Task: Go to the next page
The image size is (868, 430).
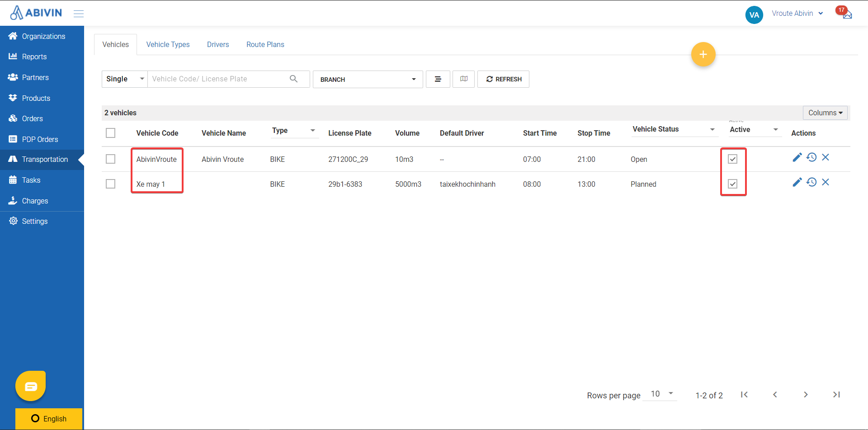Action: tap(806, 395)
